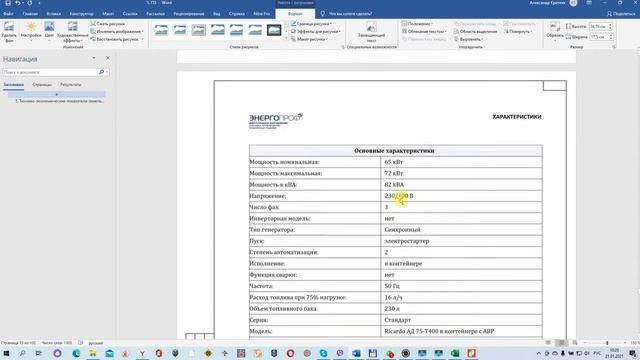Open Wrap Text (Обтекание текстом) dropdown
Image resolution: width=640 pixels, height=360 pixels.
(424, 31)
